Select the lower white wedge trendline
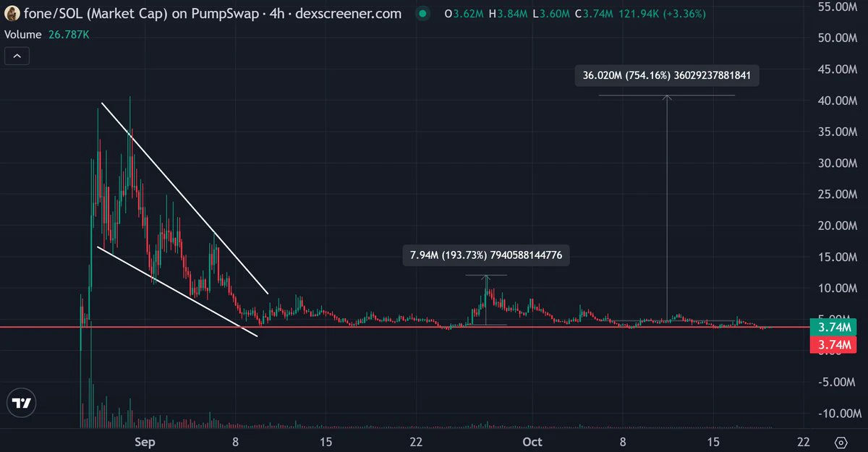868x452 pixels. tap(177, 292)
